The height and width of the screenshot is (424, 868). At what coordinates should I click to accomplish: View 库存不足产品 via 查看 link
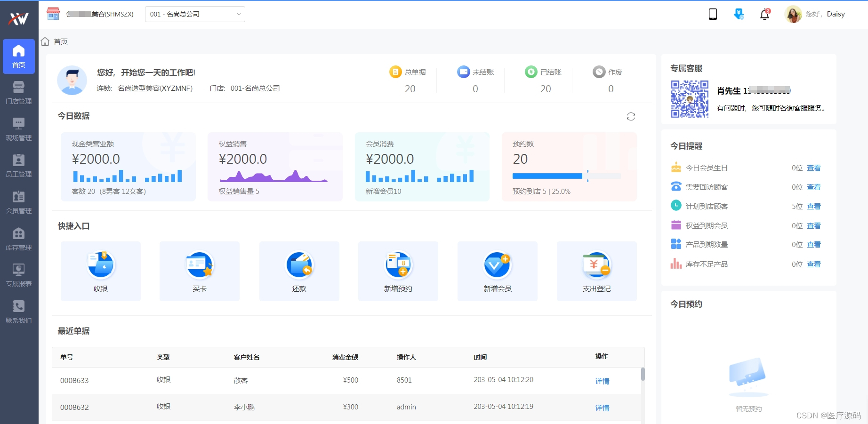pyautogui.click(x=813, y=264)
